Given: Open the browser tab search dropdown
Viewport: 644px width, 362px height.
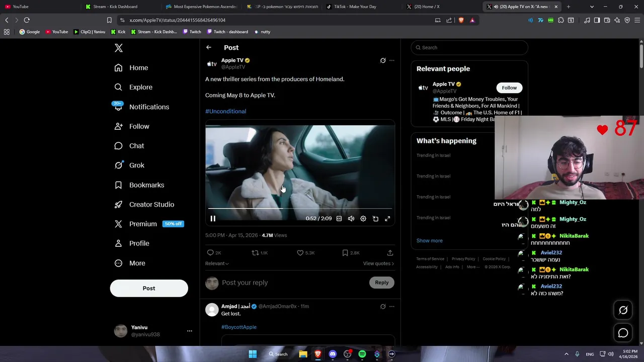Looking at the screenshot, I should [592, 7].
